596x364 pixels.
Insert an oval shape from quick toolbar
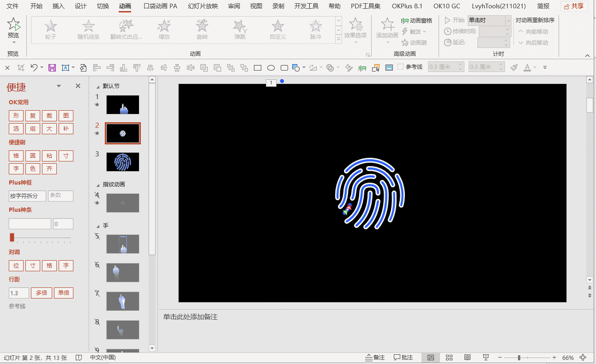[x=271, y=68]
